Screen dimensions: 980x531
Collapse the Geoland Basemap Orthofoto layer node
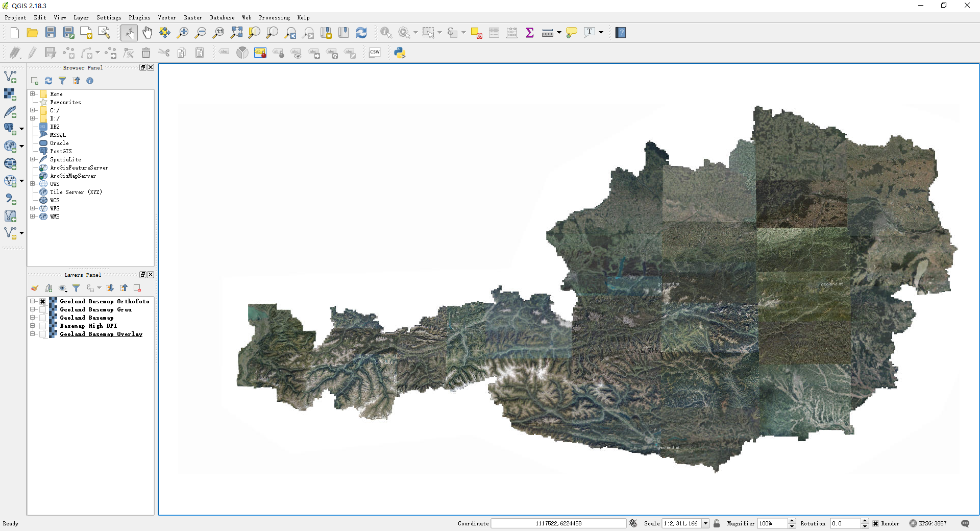tap(33, 301)
